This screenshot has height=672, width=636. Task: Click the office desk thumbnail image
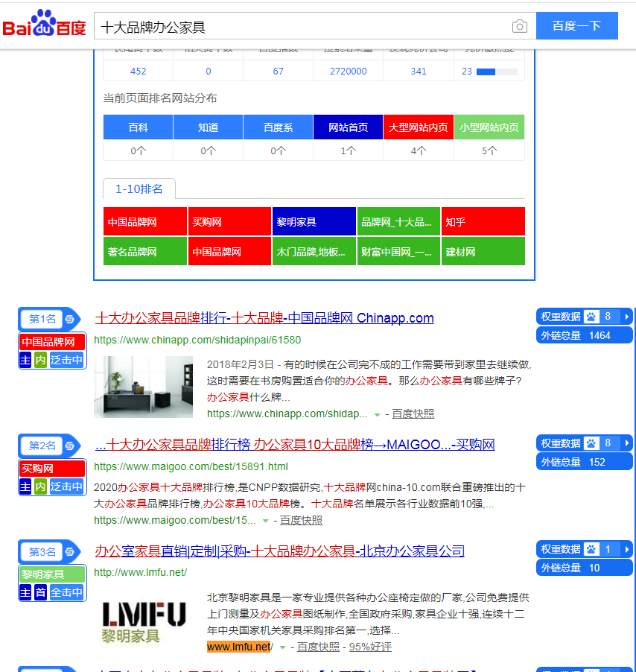(144, 387)
